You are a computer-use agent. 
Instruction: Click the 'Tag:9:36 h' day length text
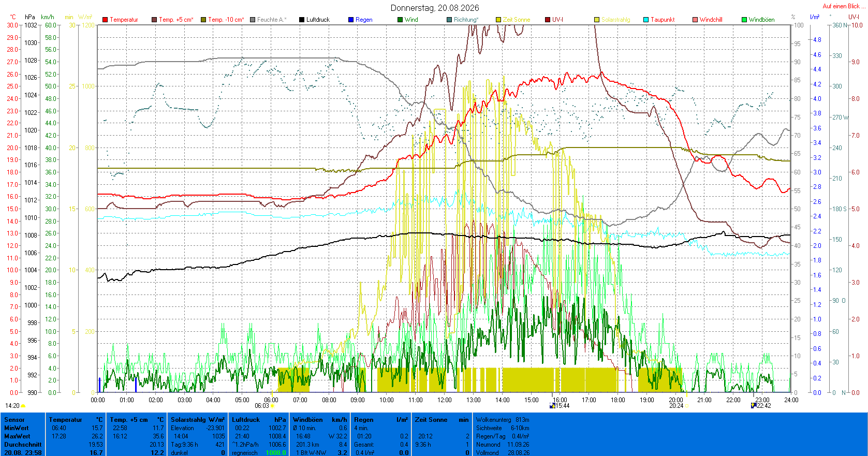click(x=184, y=445)
